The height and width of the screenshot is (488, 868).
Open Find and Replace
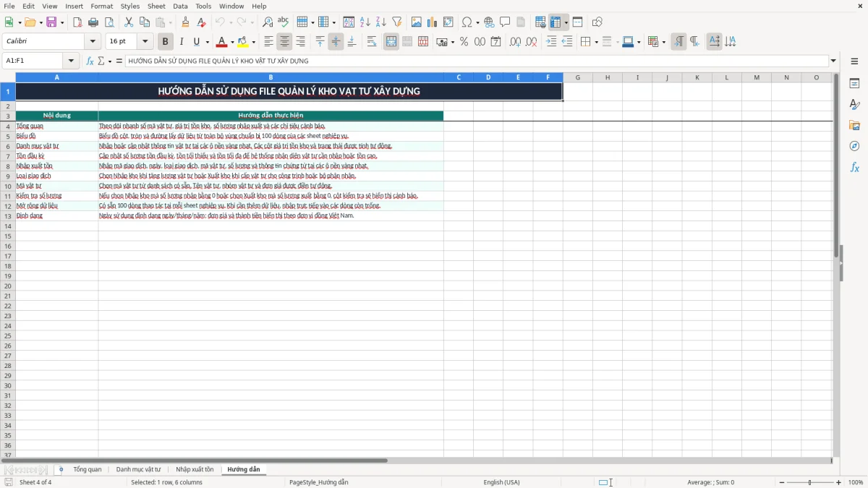pyautogui.click(x=268, y=22)
